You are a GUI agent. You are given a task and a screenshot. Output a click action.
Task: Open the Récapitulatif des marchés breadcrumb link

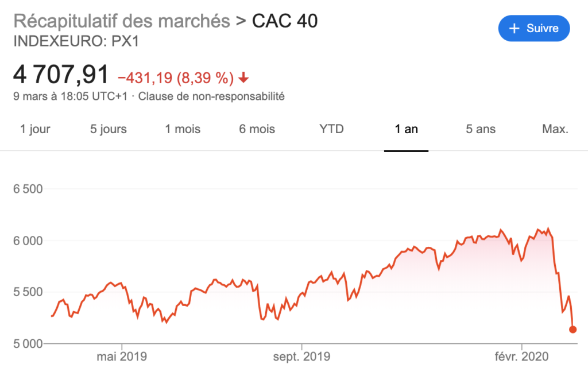(122, 21)
